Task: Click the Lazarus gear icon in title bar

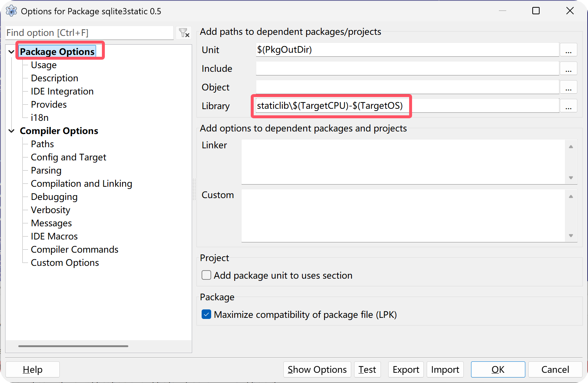Action: click(11, 11)
